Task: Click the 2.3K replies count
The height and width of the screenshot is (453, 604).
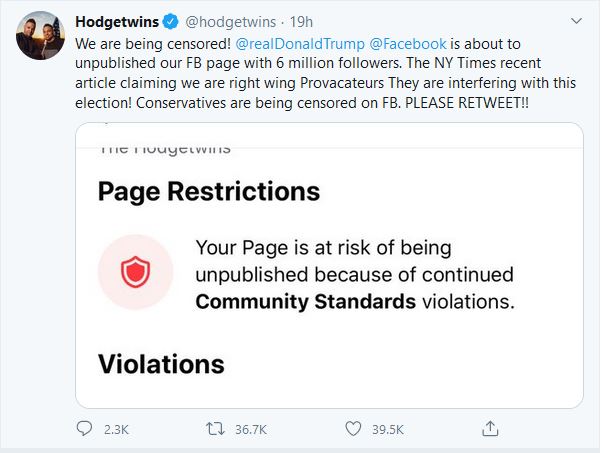Action: pos(116,430)
